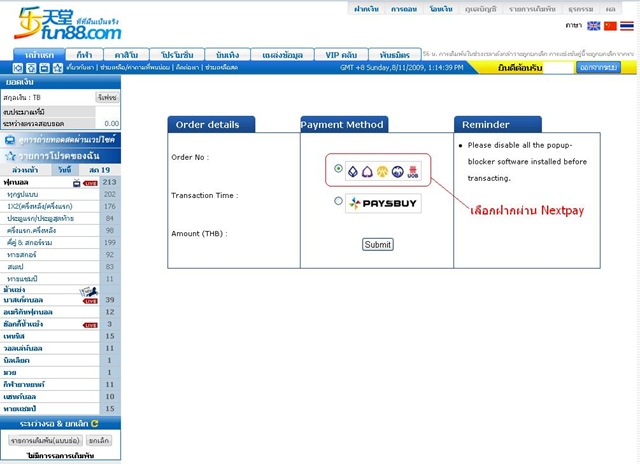Switch language with the Thai flag
Viewport: 640px width, 464px height.
[x=627, y=26]
